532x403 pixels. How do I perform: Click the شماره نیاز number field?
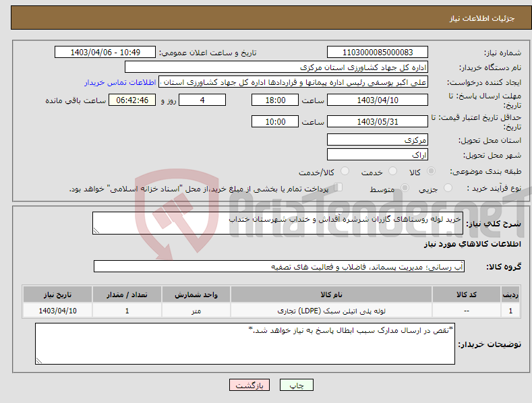pos(378,53)
